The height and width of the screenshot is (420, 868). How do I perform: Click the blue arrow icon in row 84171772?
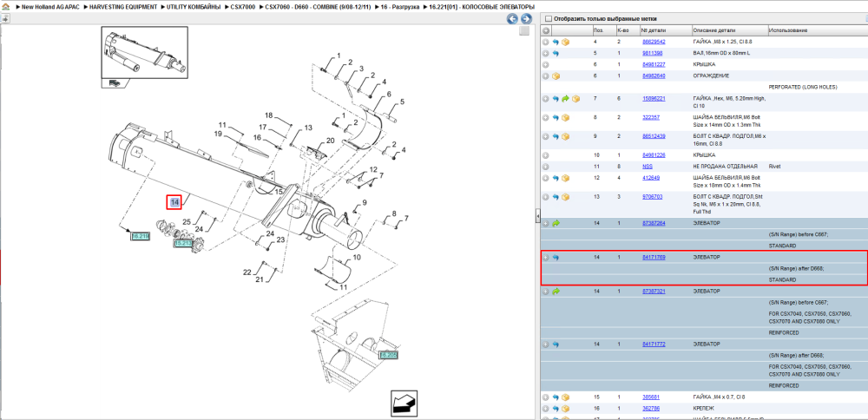[556, 345]
